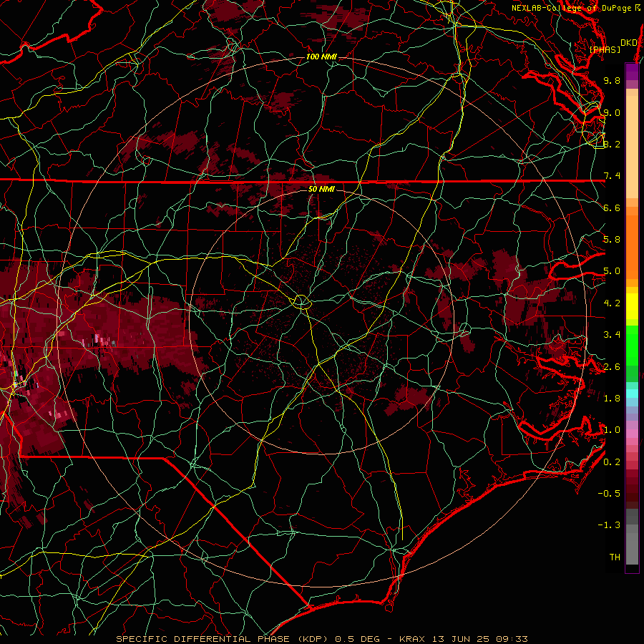
Task: Click the [PHAS] unit label above color bar
Action: click(x=605, y=49)
